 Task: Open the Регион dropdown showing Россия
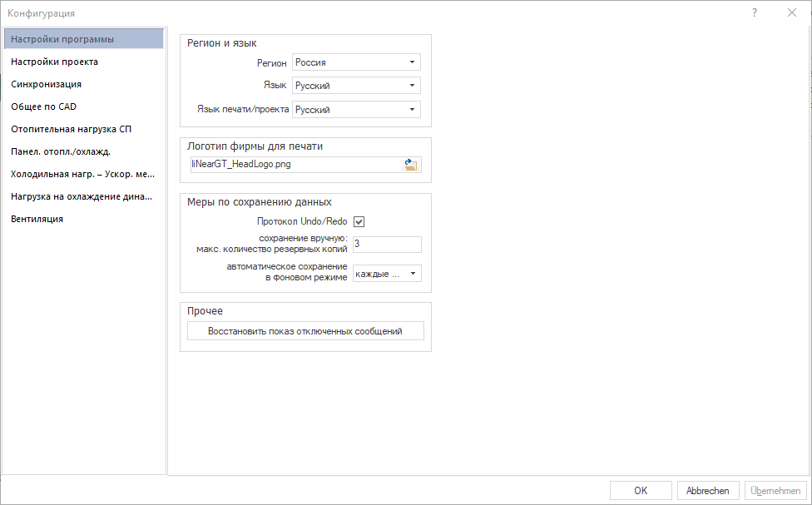[356, 62]
